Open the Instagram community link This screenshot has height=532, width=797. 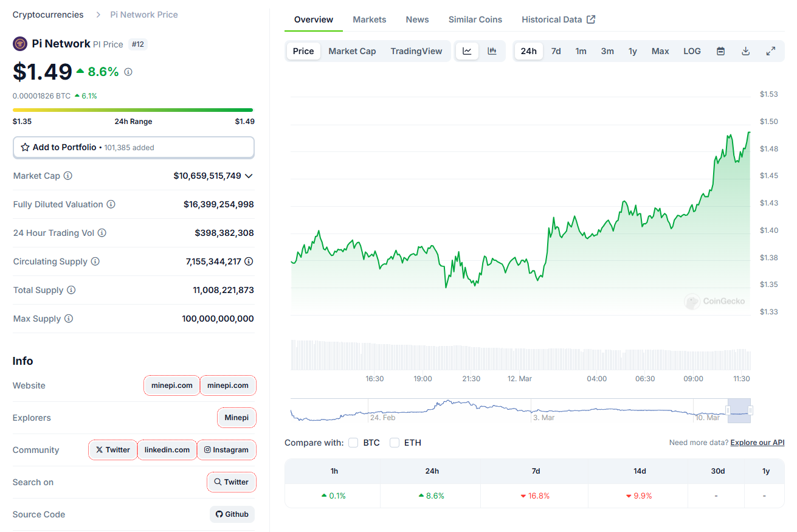pyautogui.click(x=226, y=450)
